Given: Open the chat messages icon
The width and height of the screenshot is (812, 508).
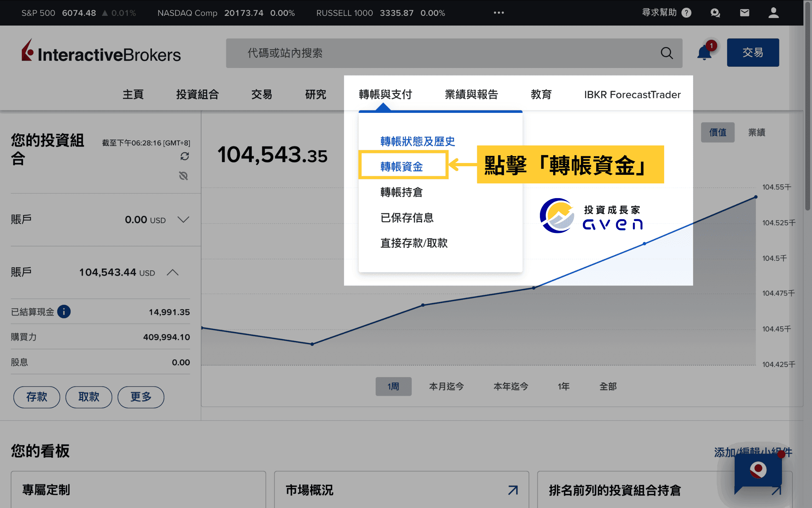Looking at the screenshot, I should pos(715,13).
